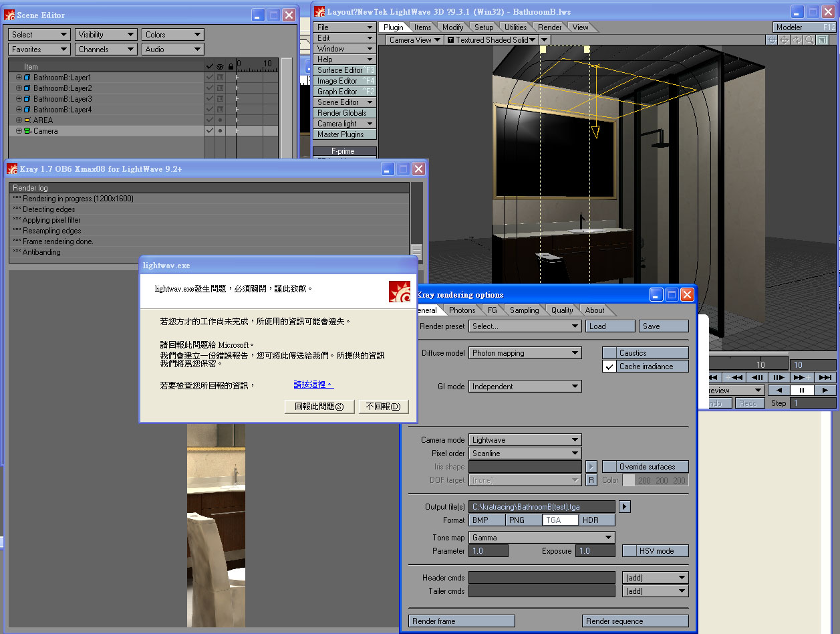The width and height of the screenshot is (840, 634).
Task: Open the Tone map Gamma dropdown
Action: coord(541,538)
